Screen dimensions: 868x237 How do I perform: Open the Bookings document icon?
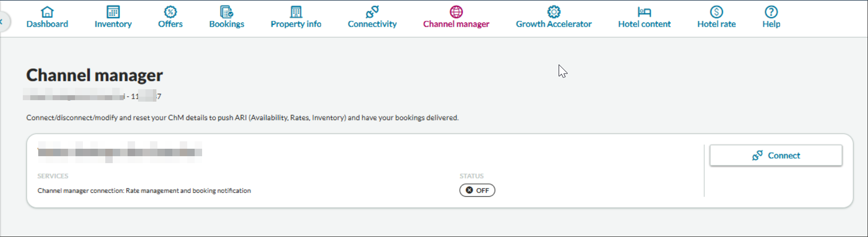coord(226,11)
